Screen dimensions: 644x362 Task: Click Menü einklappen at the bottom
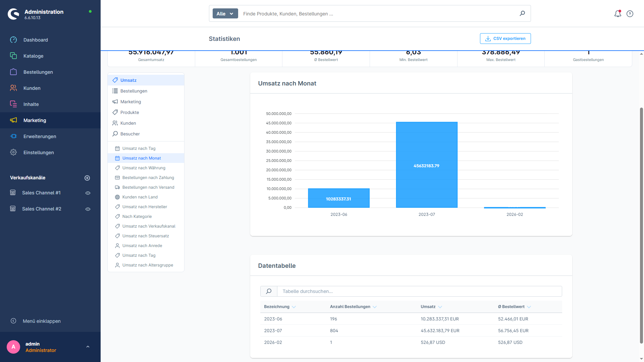41,321
